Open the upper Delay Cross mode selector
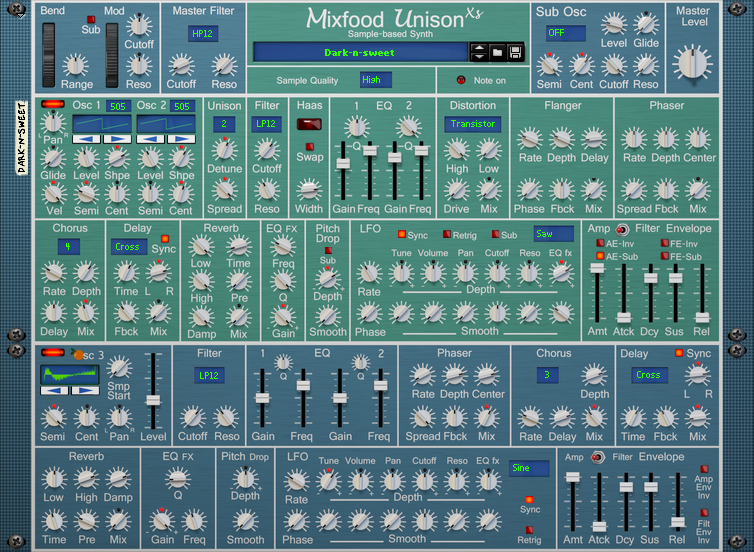This screenshot has width=754, height=552. (x=129, y=247)
